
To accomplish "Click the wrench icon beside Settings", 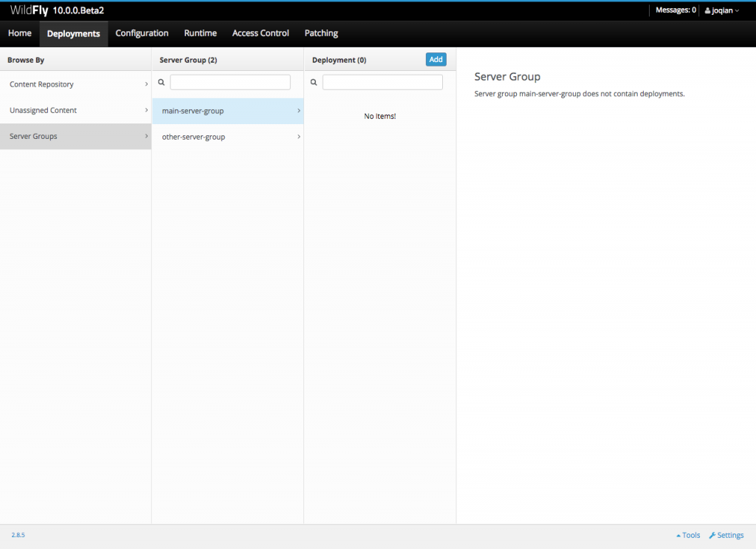I will 712,536.
